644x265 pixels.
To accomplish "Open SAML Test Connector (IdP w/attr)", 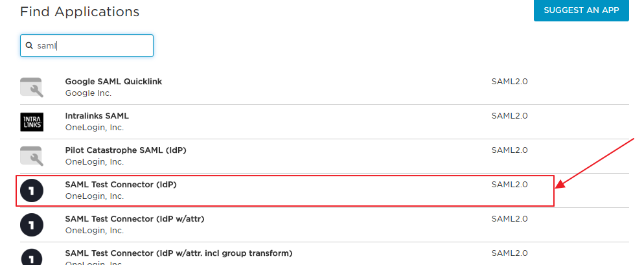I will [135, 219].
